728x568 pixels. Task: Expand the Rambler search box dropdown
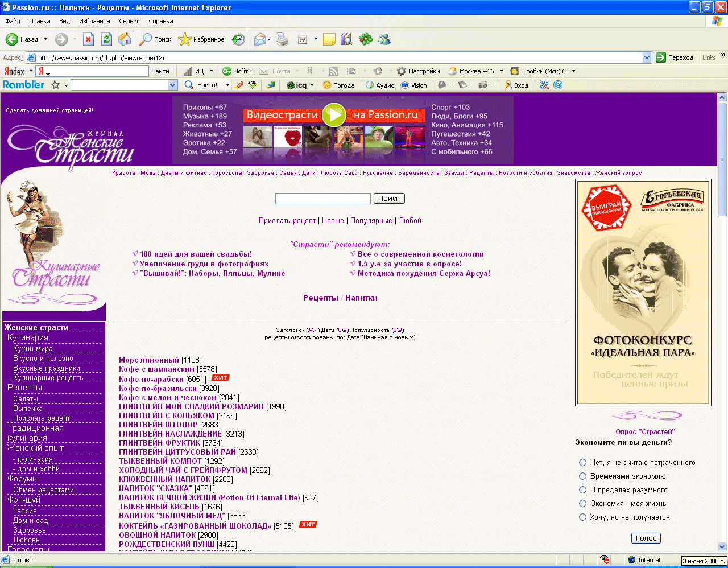pos(173,85)
